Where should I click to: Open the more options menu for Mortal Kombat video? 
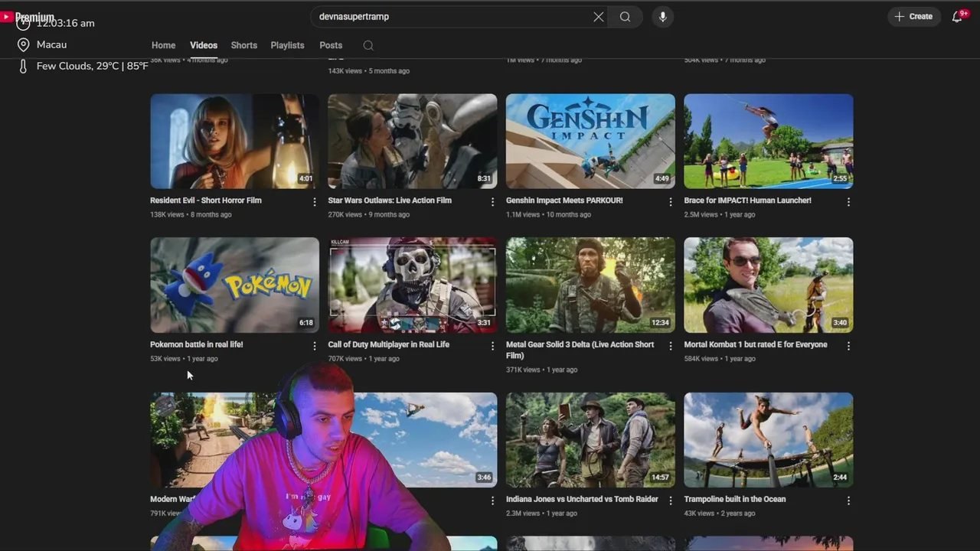[x=848, y=346]
